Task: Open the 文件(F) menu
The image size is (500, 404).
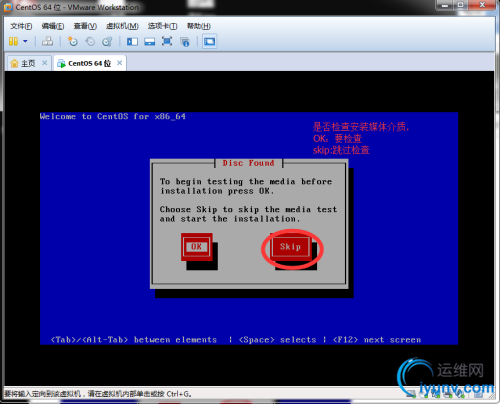Action: click(21, 26)
